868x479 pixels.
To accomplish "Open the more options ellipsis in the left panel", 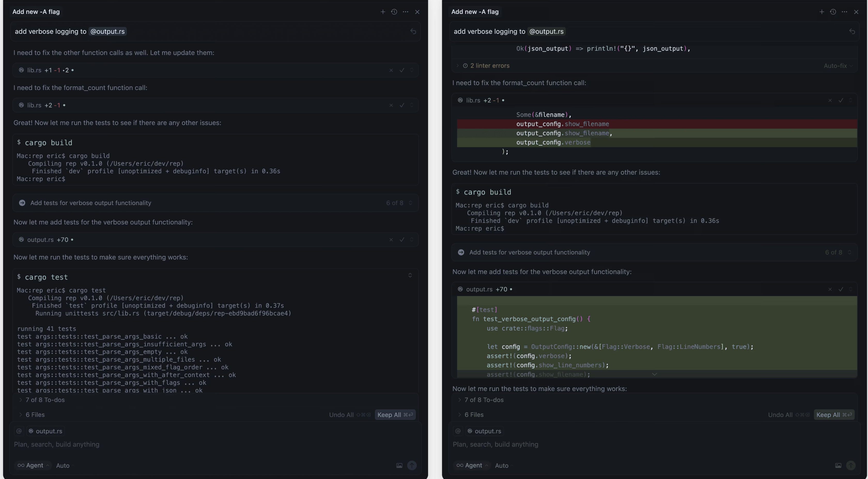I will pyautogui.click(x=405, y=12).
